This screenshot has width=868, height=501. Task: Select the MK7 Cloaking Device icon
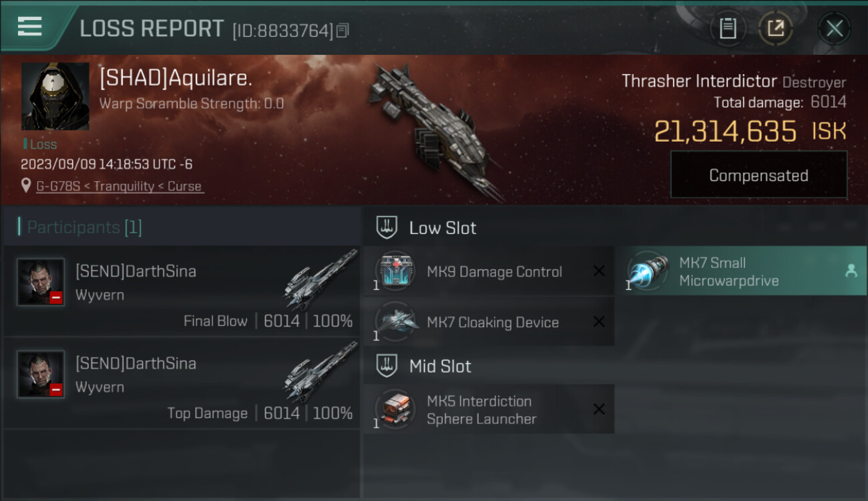point(395,322)
